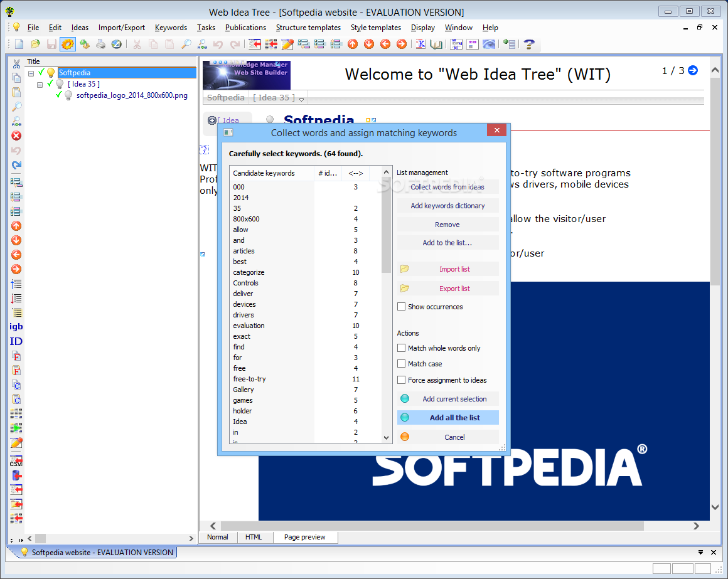
Task: Click the New document icon in top toolbar
Action: [19, 44]
